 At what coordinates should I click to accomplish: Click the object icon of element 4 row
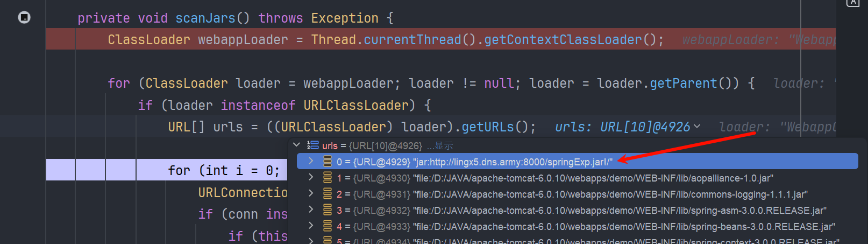(327, 226)
